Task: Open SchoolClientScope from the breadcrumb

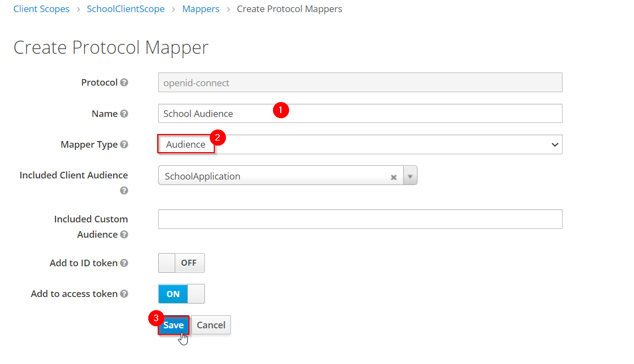Action: point(125,9)
